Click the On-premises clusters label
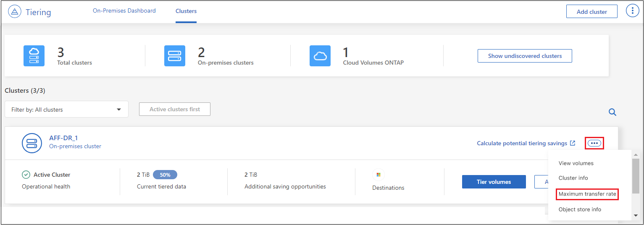Screen dimensions: 644x225 (x=226, y=63)
